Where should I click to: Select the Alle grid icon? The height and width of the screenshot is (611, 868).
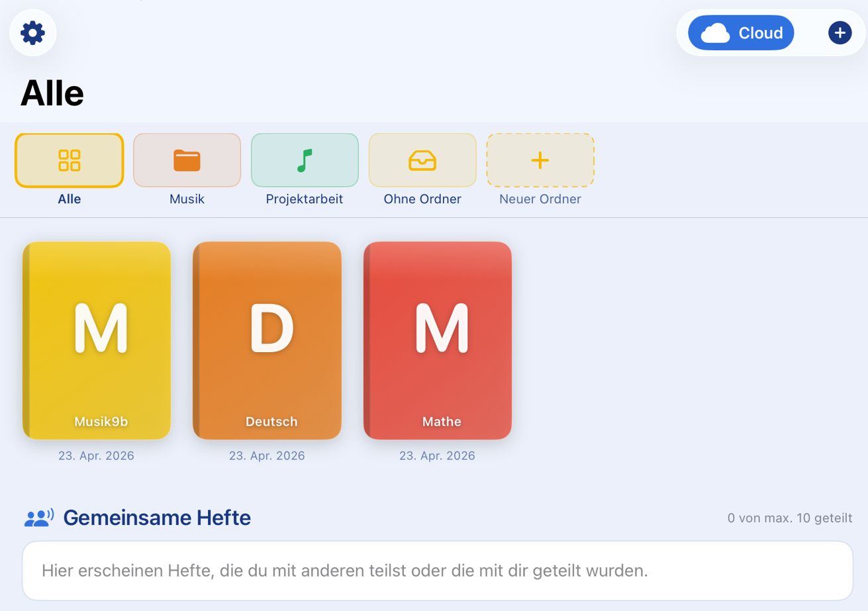pos(69,160)
